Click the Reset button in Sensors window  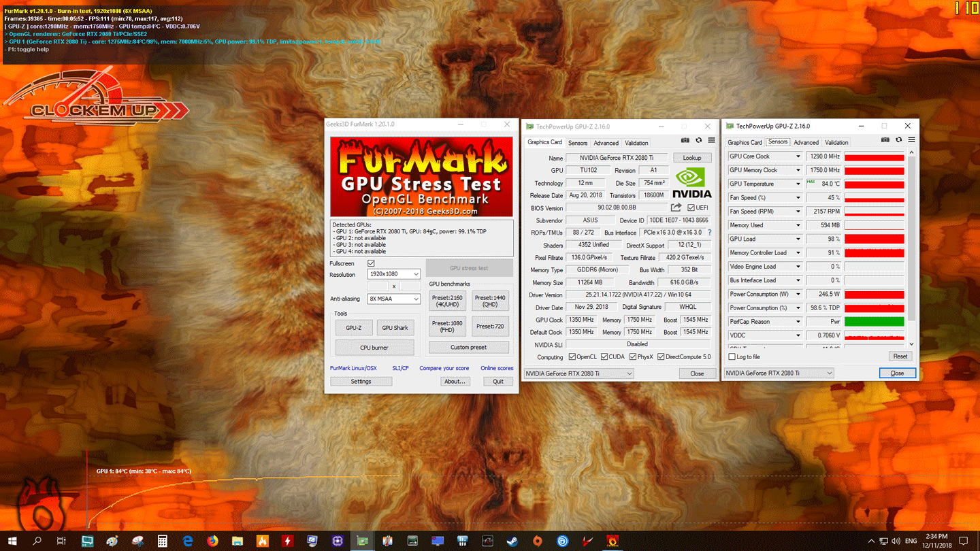pyautogui.click(x=900, y=356)
